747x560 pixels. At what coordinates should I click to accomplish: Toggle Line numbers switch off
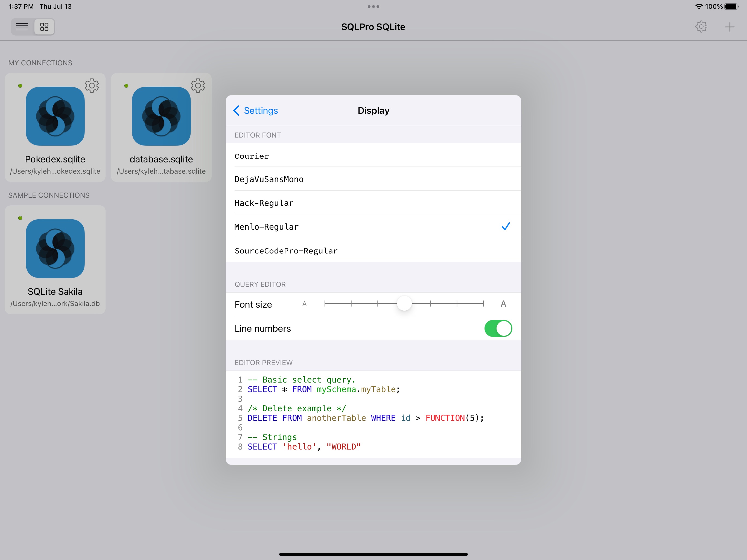pos(498,328)
